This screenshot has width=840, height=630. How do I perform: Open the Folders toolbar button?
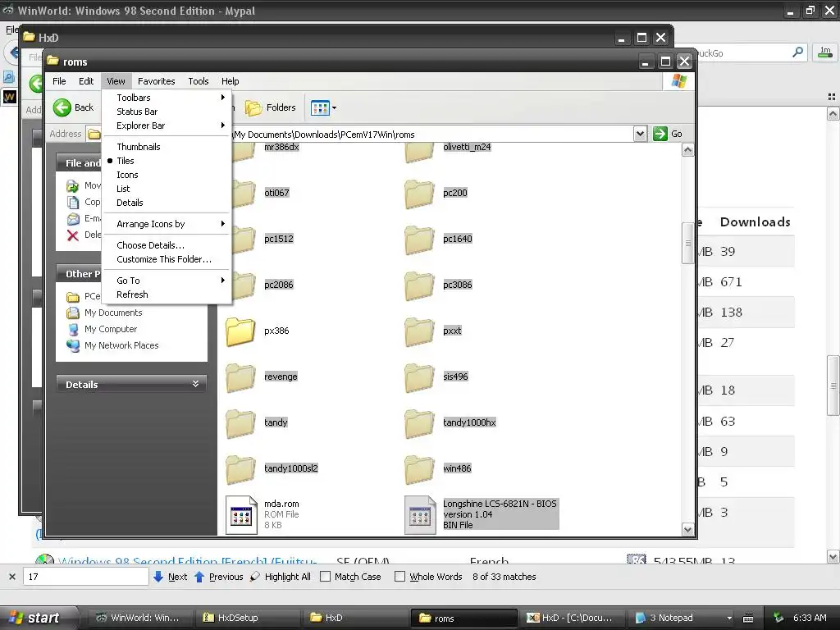point(271,107)
